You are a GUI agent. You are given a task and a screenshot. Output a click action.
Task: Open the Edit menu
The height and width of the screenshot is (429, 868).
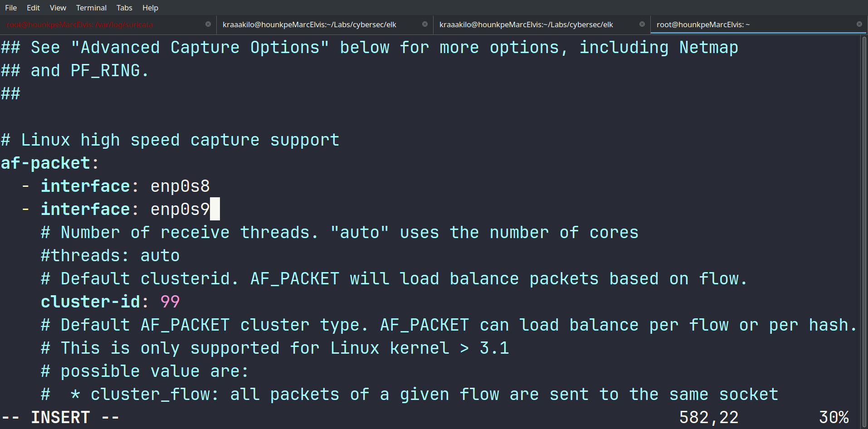coord(33,8)
